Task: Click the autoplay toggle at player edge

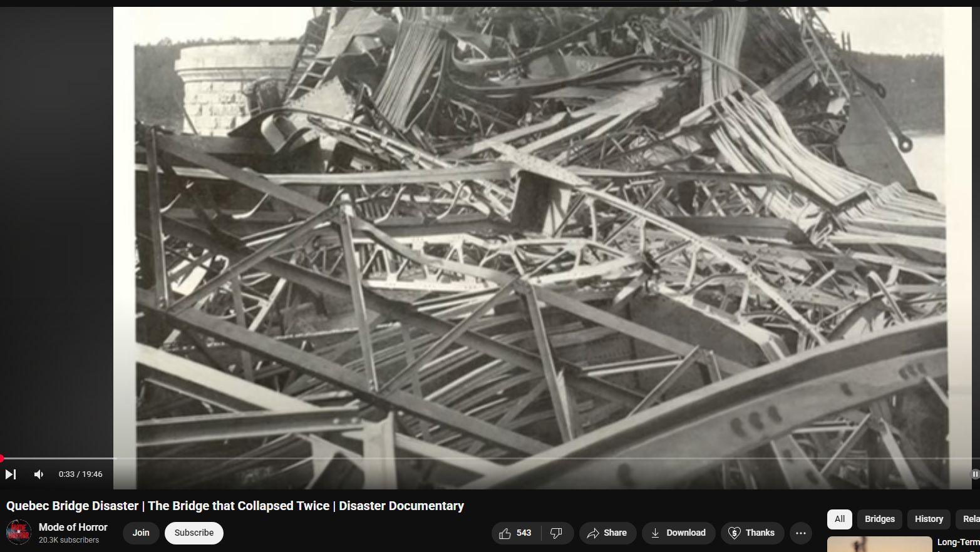Action: click(974, 474)
